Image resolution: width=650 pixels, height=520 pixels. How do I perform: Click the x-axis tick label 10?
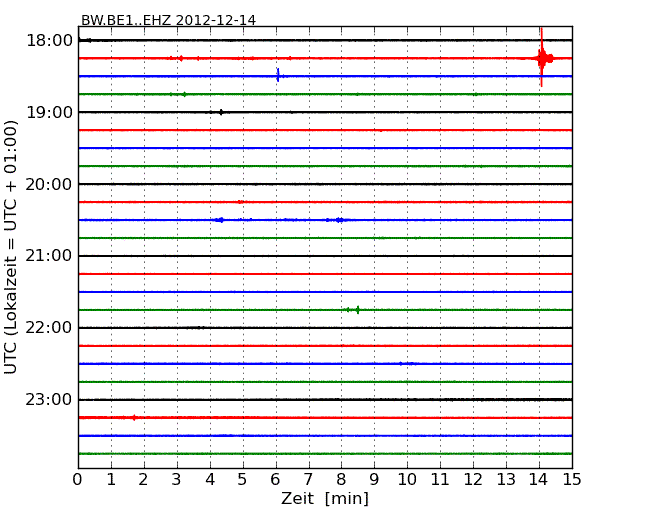click(x=407, y=479)
